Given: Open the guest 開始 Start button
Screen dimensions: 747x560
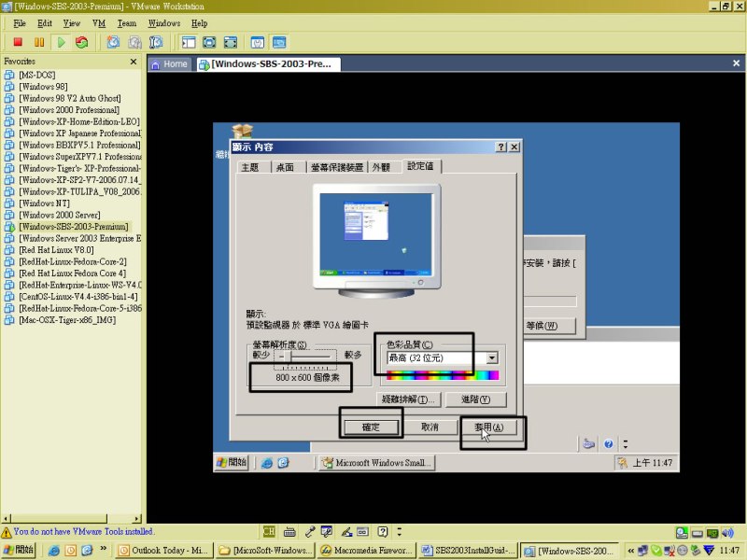Looking at the screenshot, I should coord(232,462).
